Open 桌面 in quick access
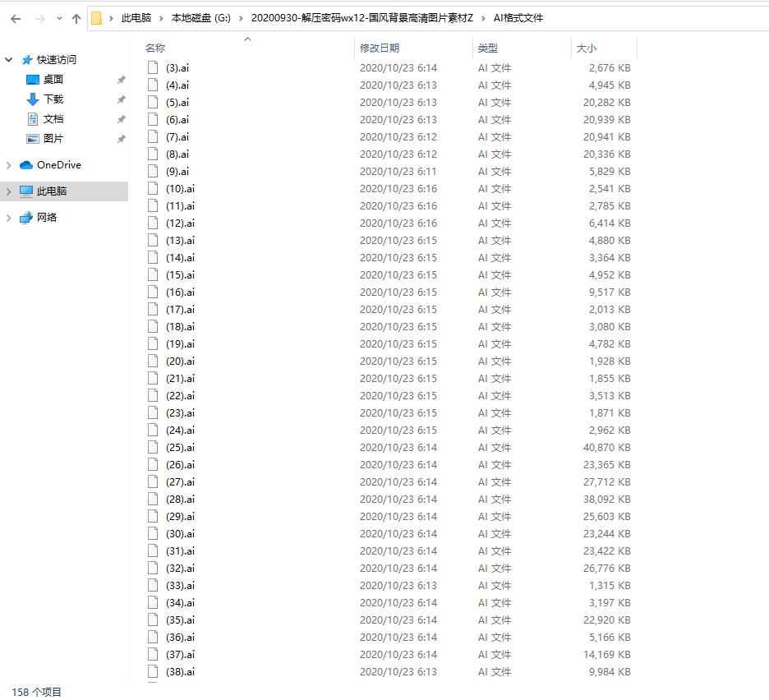 [x=53, y=80]
